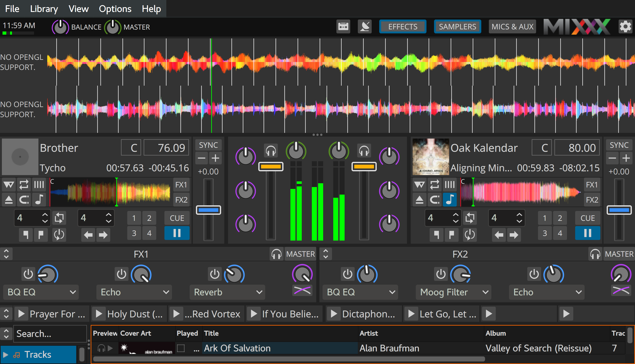Collapse the FX1 effect unit
Viewport: 635px width, 364px height.
[x=6, y=254]
